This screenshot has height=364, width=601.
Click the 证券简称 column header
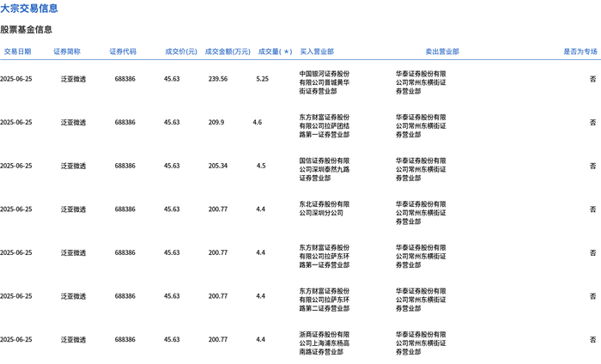point(67,52)
